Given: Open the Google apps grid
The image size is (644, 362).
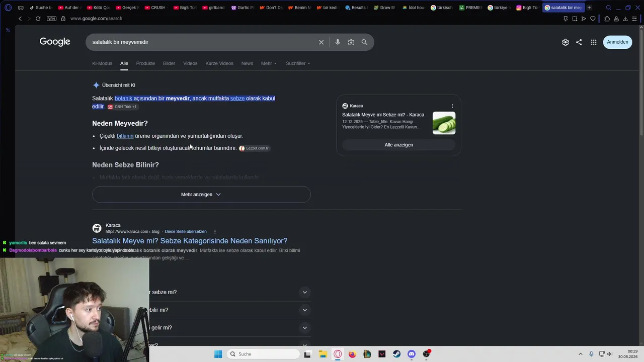Looking at the screenshot, I should [594, 42].
